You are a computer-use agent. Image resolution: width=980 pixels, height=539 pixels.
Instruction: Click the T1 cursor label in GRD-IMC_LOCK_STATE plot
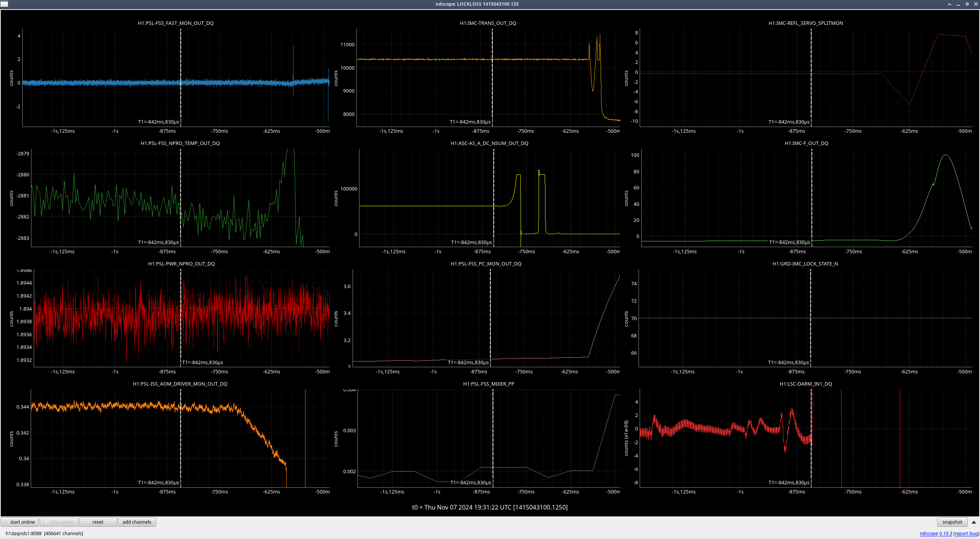788,362
